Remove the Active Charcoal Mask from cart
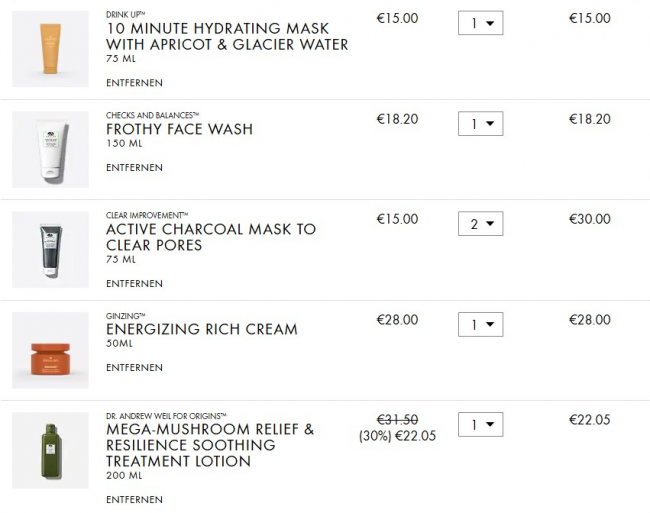Image resolution: width=650 pixels, height=513 pixels. [x=134, y=284]
